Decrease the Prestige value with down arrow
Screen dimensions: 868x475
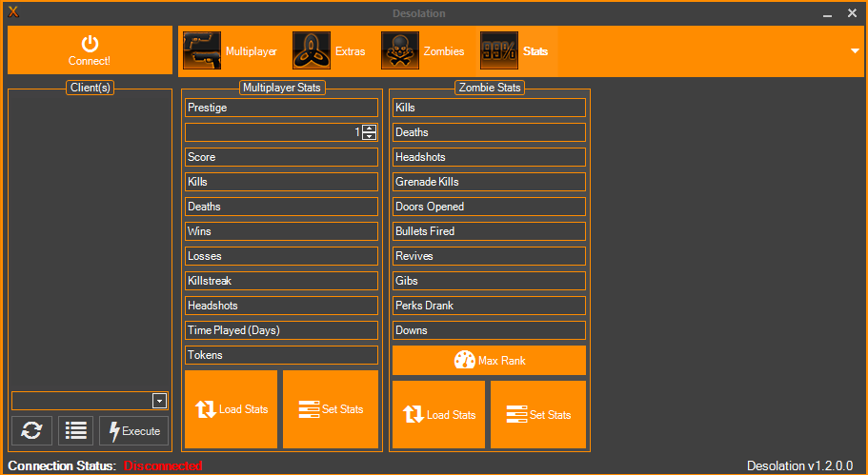point(370,137)
